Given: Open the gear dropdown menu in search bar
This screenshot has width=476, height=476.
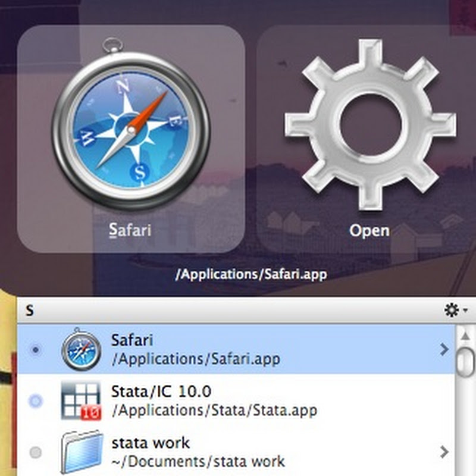Looking at the screenshot, I should pyautogui.click(x=456, y=310).
